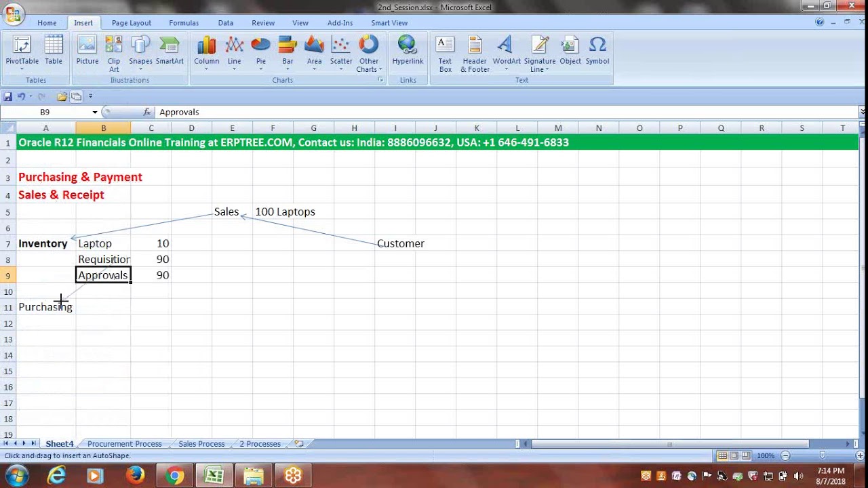Screen dimensions: 868x488
Task: Zoom in with the plus button
Action: pyautogui.click(x=860, y=455)
